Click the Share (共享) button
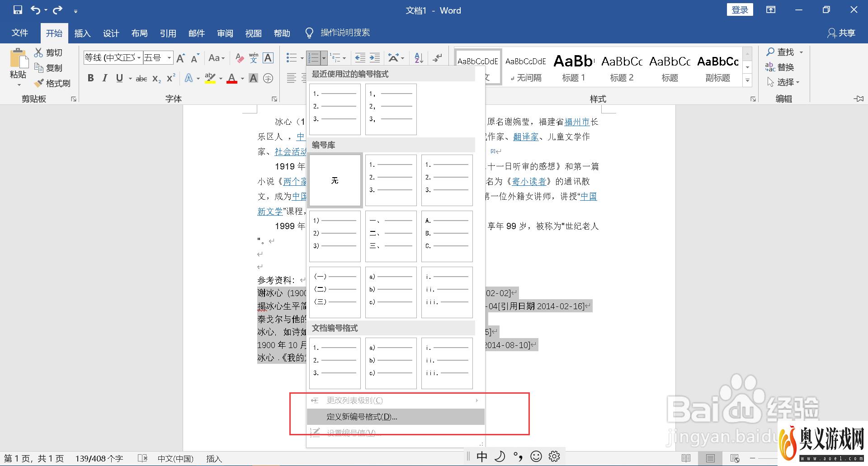Viewport: 868px width, 466px height. click(x=841, y=33)
